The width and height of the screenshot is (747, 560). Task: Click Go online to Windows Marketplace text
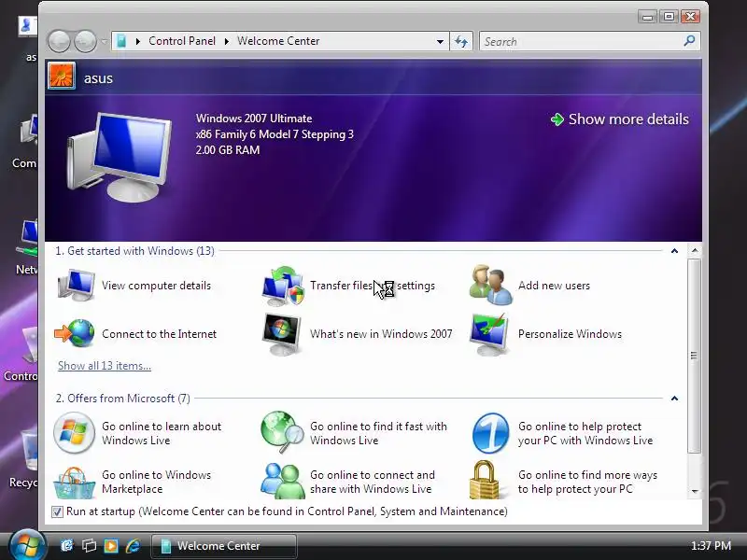pyautogui.click(x=156, y=482)
